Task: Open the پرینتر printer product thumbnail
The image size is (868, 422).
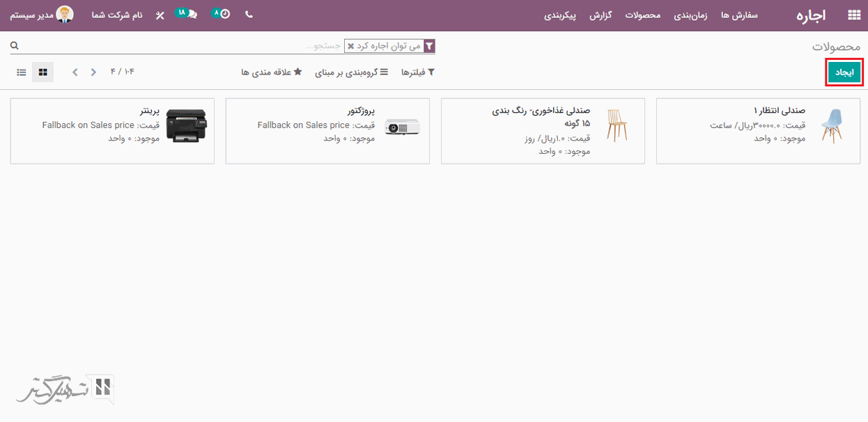Action: coord(186,125)
